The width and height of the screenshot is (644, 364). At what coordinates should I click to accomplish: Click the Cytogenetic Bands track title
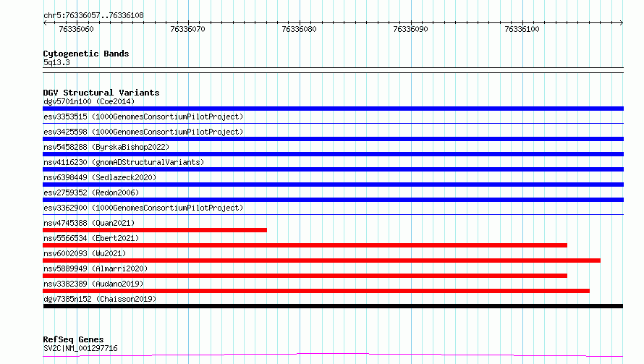(86, 54)
